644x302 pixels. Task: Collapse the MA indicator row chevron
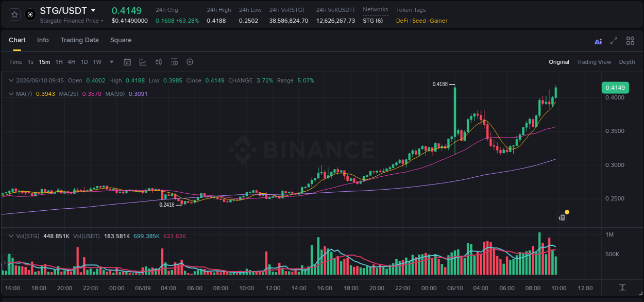pyautogui.click(x=11, y=94)
